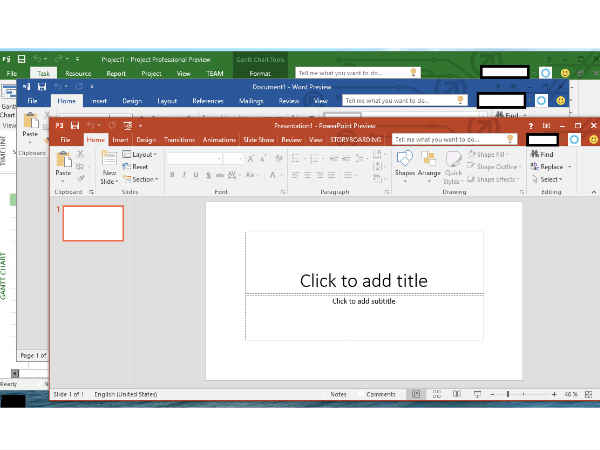Toggle Italic formatting in the Font group

(x=185, y=175)
